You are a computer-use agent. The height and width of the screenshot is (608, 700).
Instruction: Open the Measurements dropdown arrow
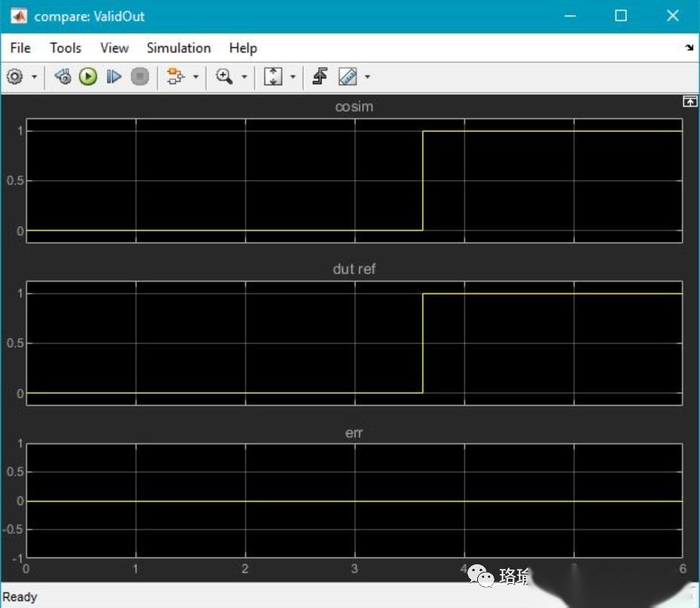click(x=366, y=76)
